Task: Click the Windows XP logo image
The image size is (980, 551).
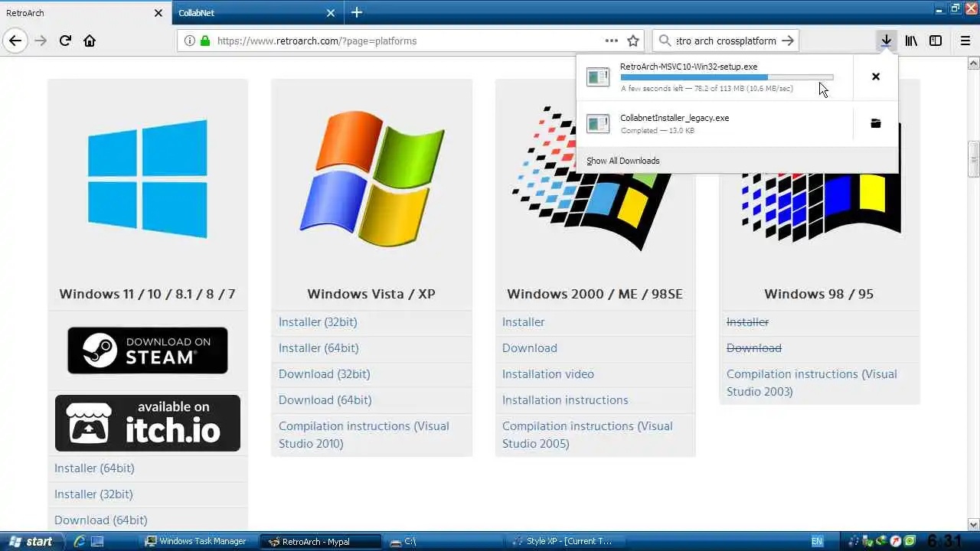Action: point(372,178)
